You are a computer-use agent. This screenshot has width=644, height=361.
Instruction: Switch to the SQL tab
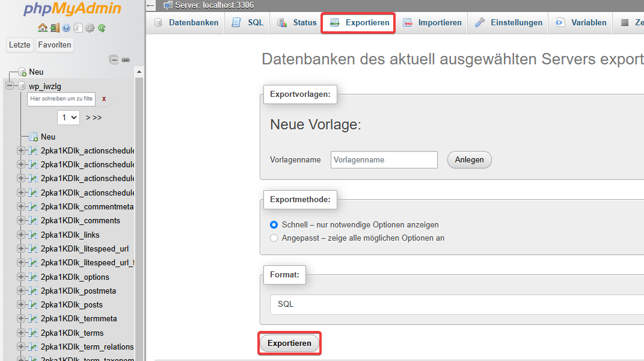[x=247, y=23]
